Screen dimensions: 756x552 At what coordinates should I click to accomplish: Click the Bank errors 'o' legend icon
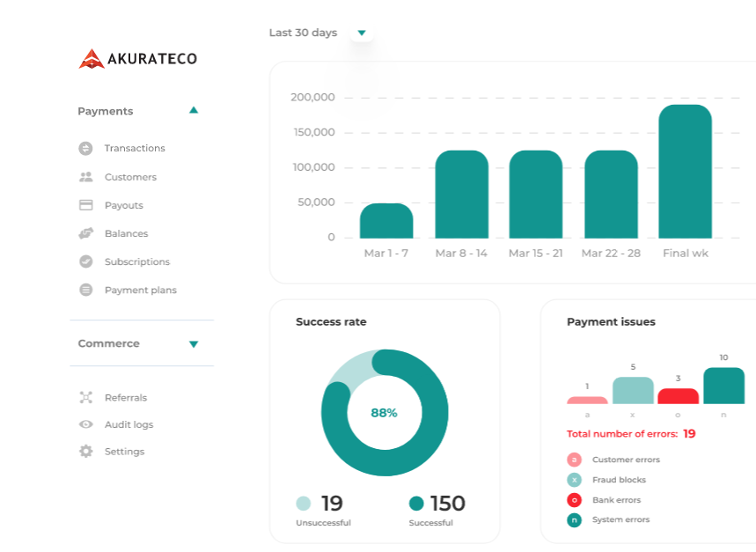coord(574,500)
